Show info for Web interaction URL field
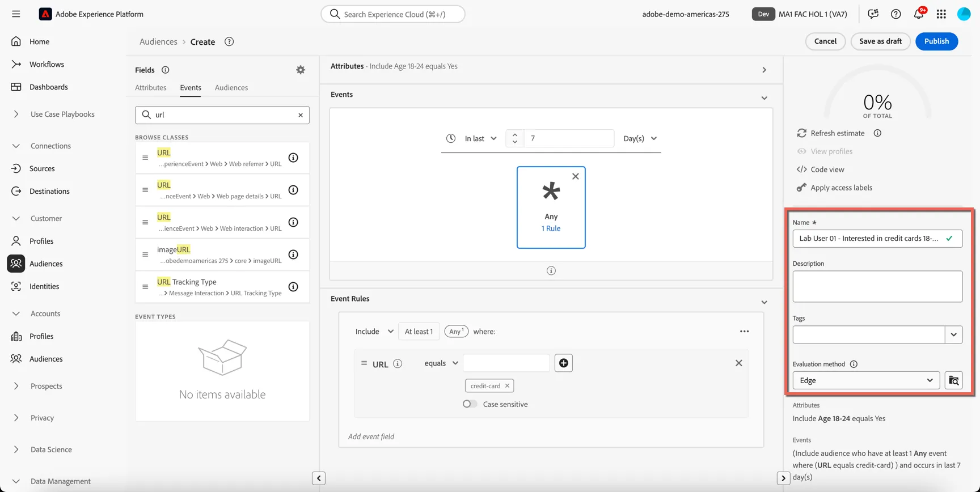The image size is (980, 492). (293, 222)
